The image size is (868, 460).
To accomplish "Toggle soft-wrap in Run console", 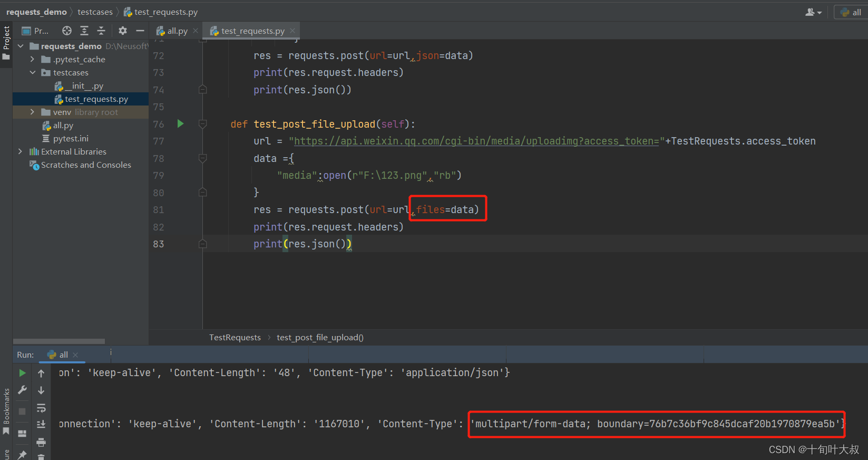I will click(x=41, y=408).
